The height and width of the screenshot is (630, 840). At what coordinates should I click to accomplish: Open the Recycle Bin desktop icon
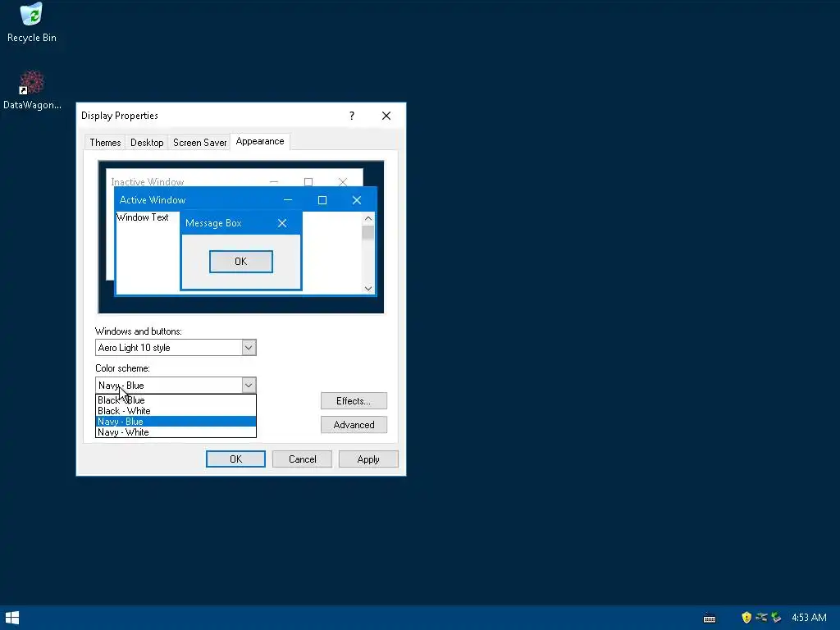(32, 22)
